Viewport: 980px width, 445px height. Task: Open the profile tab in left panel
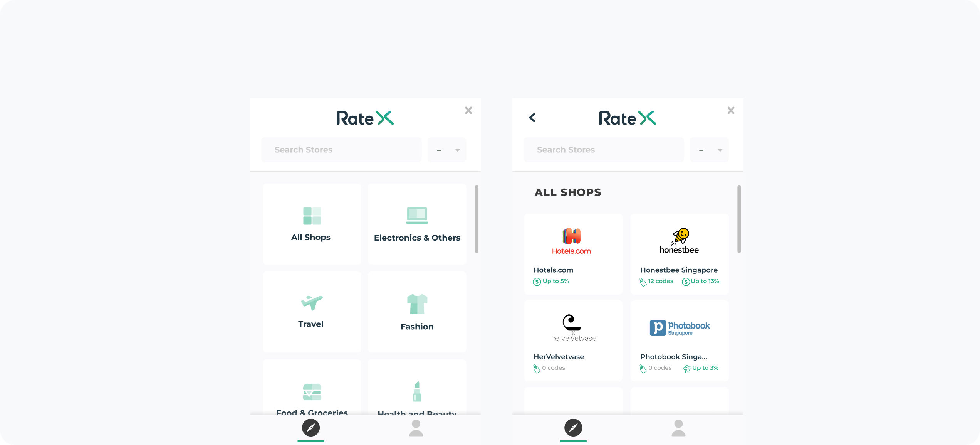coord(416,428)
